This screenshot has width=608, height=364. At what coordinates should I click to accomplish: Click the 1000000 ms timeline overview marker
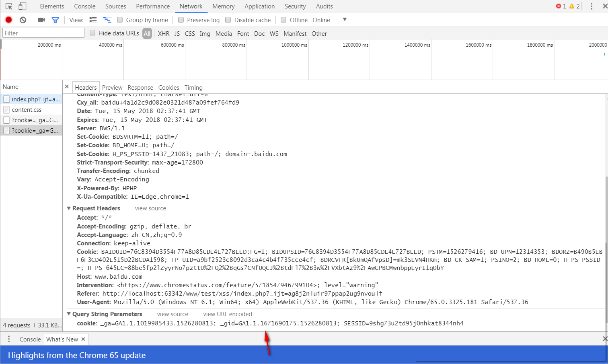294,45
